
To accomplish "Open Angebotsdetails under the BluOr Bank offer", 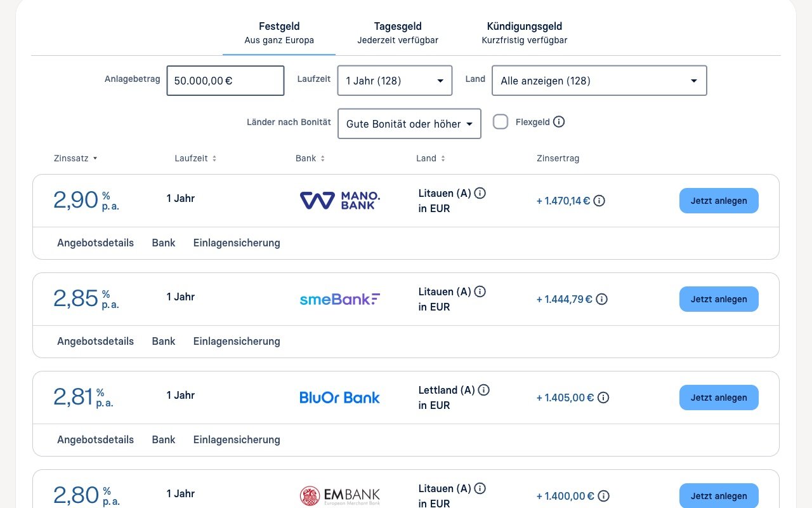I will coord(95,439).
